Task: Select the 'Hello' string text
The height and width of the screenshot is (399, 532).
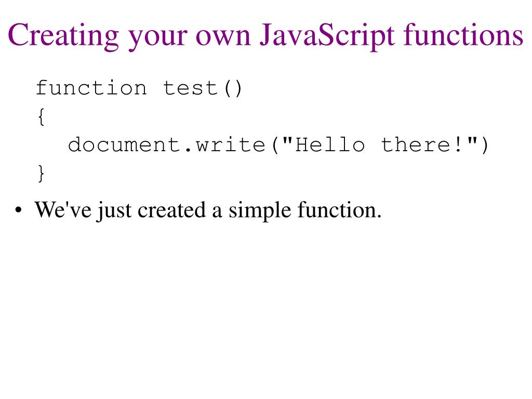Action: coord(330,145)
